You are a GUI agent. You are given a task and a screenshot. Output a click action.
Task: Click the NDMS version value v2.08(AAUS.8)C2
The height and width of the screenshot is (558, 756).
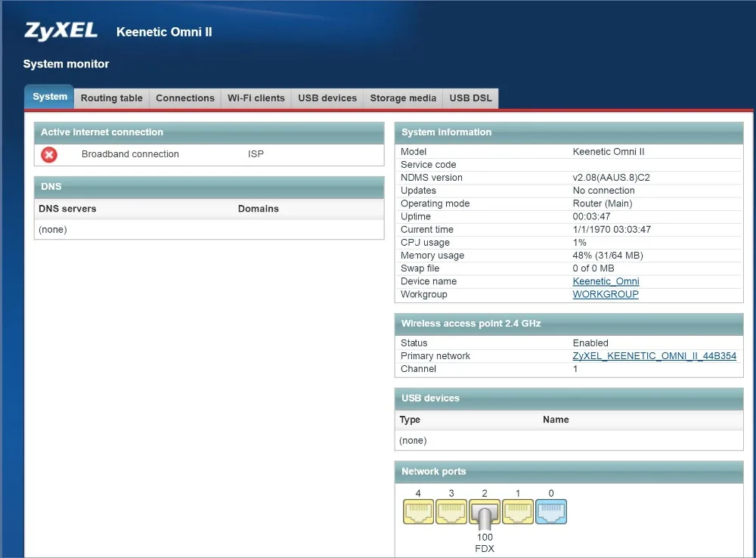(612, 178)
